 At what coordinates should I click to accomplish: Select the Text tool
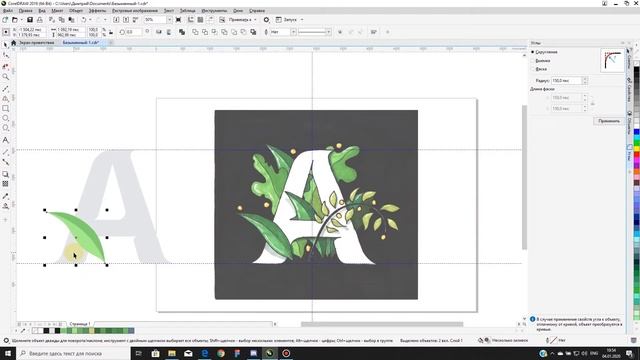(x=5, y=140)
